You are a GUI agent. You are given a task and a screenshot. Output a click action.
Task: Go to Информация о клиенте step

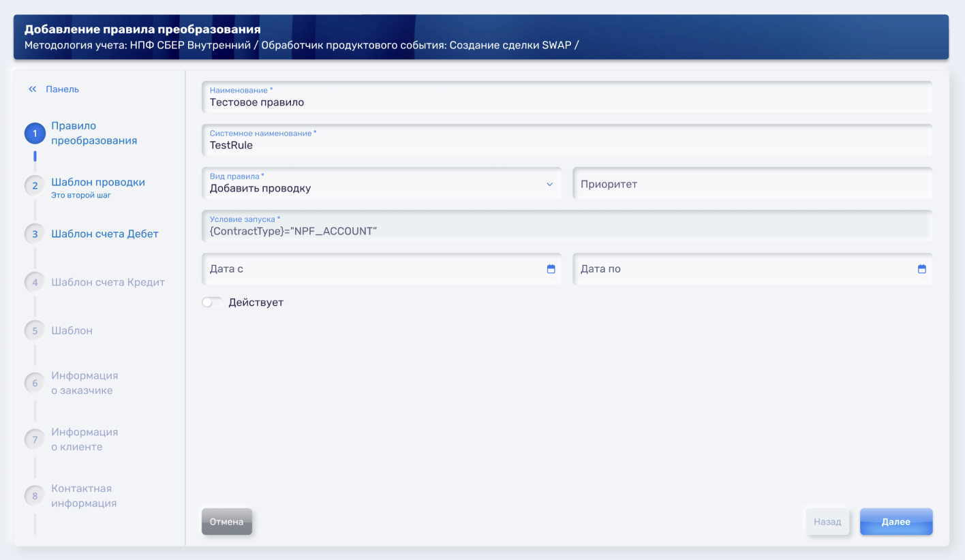[x=85, y=439]
